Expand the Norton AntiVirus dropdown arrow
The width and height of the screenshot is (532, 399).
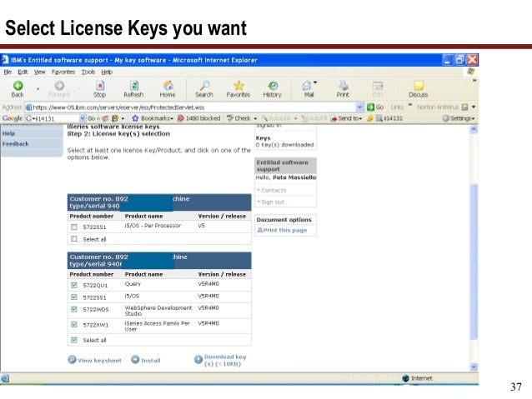(x=474, y=107)
